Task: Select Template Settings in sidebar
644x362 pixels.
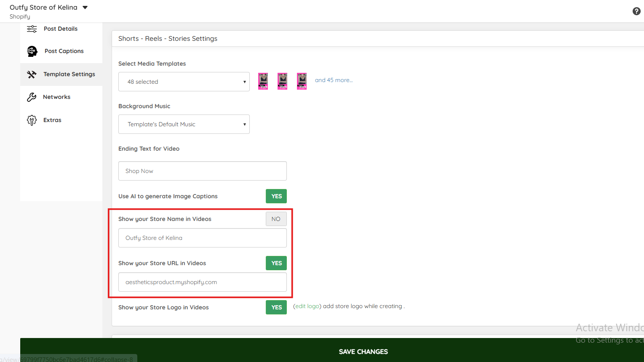Action: (61, 75)
